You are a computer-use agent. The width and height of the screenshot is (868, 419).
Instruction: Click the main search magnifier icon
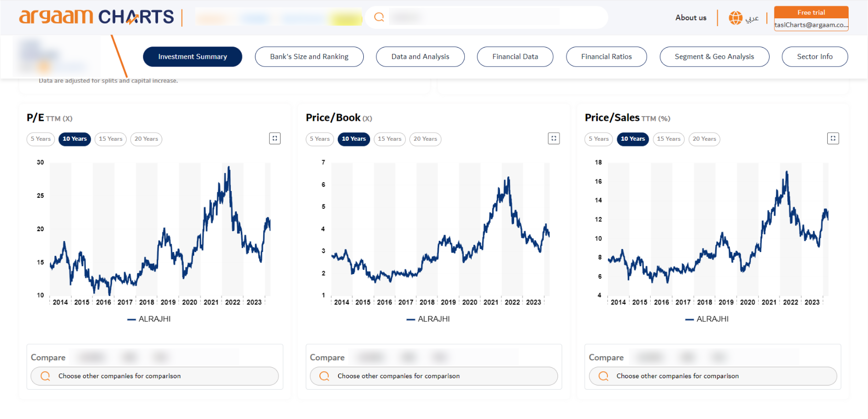379,17
